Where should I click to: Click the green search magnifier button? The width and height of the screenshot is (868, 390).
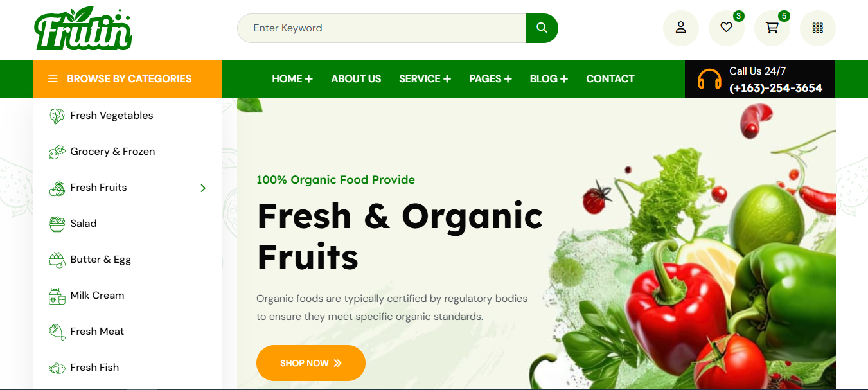pyautogui.click(x=542, y=28)
